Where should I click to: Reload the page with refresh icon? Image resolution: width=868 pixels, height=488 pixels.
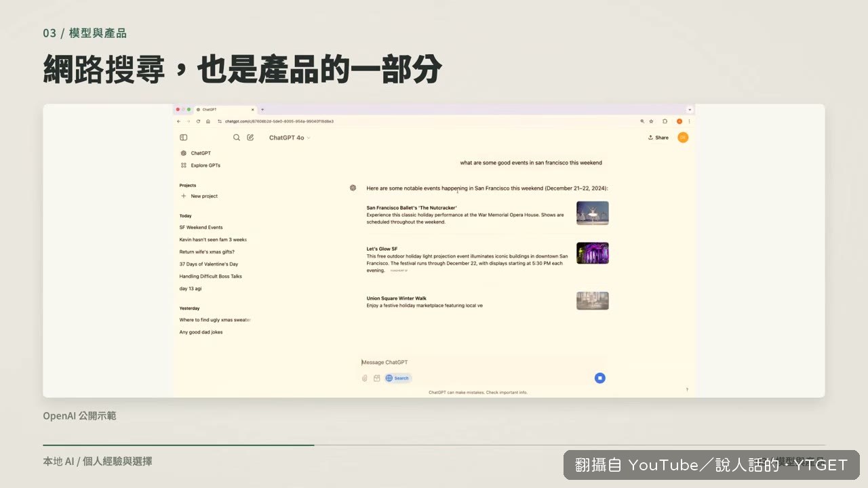198,121
